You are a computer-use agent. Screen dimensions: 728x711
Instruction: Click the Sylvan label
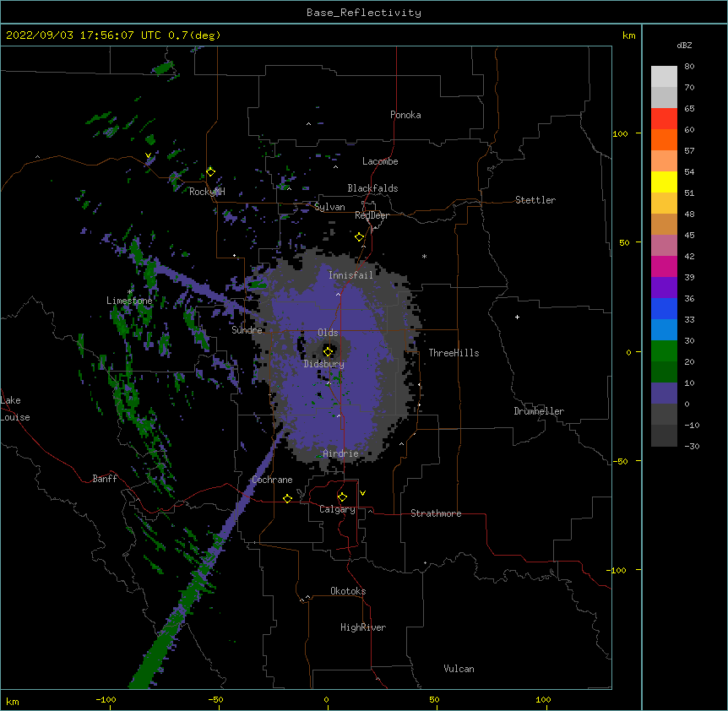coord(329,207)
